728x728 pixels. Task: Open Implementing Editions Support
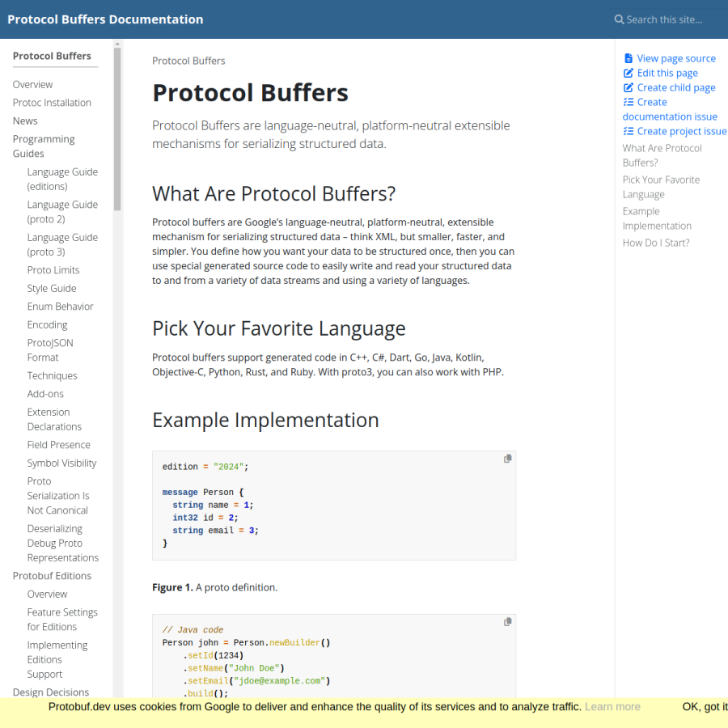tap(57, 660)
